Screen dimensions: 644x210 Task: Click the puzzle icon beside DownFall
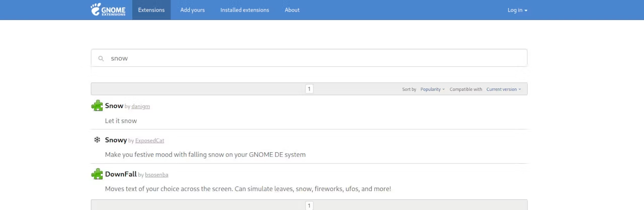97,174
